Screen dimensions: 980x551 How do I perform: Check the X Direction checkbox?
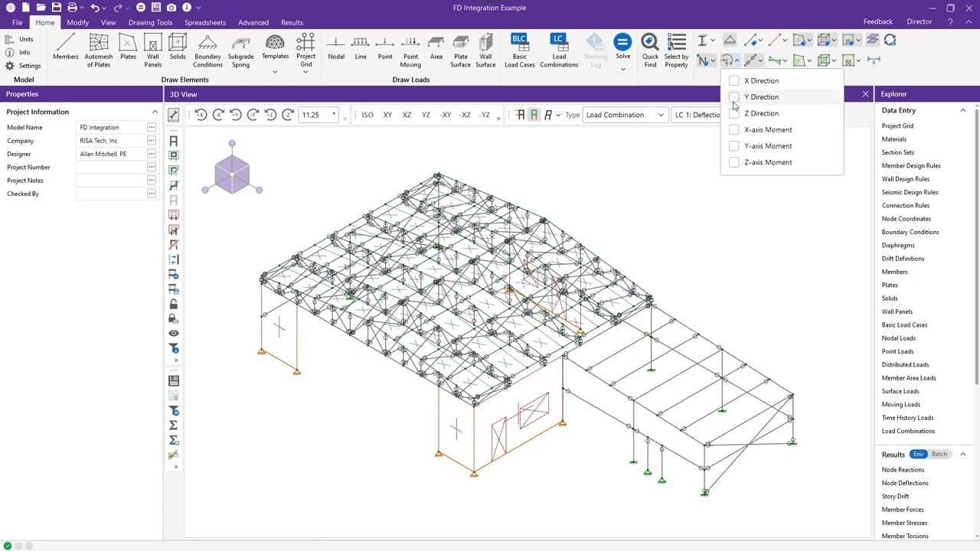coord(734,80)
